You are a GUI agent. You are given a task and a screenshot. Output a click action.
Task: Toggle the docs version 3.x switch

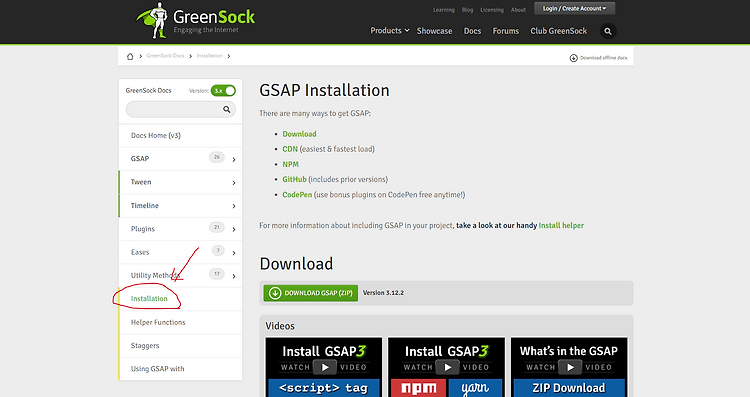(223, 90)
